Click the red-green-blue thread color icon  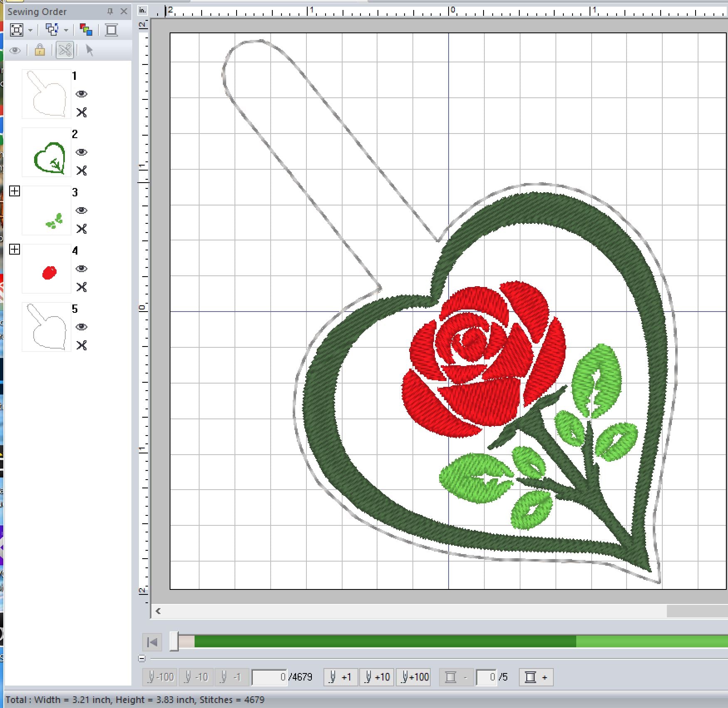(86, 30)
